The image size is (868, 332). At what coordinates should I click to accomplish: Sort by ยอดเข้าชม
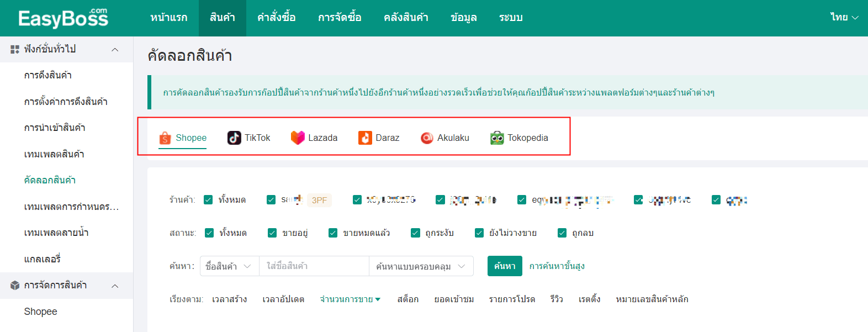pos(454,299)
